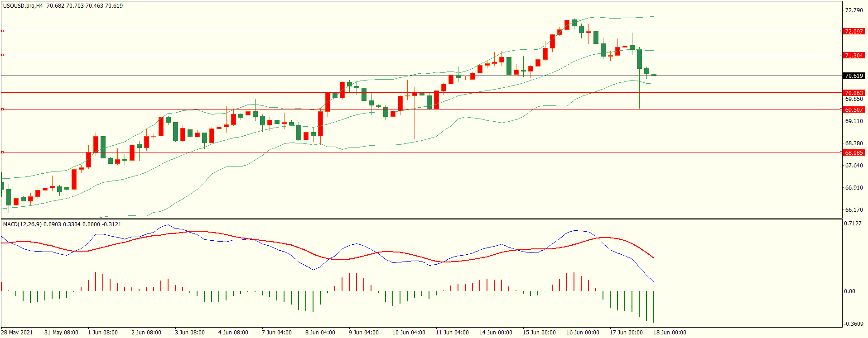Screen dimensions: 868x338
Task: Select the 71.304 horizontal line price tag
Action: click(854, 55)
